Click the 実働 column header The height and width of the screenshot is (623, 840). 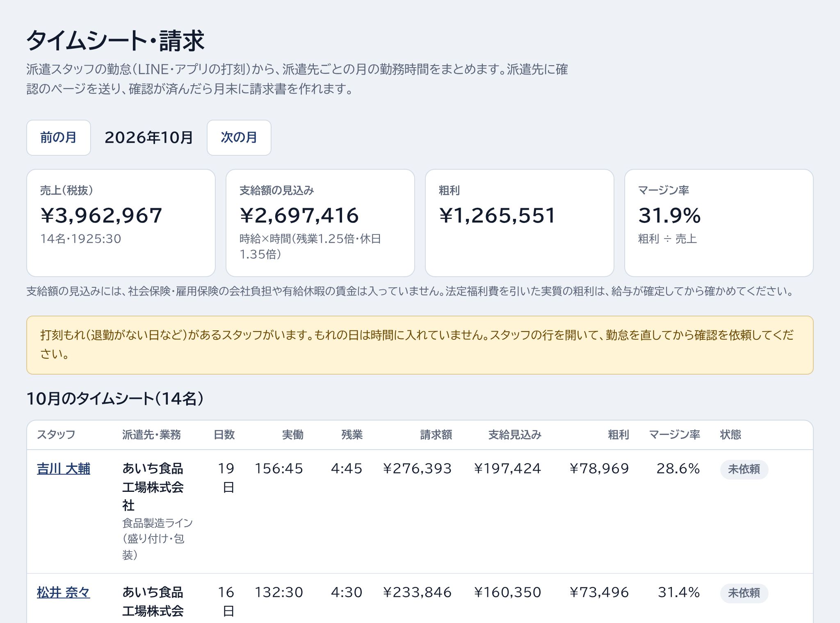pos(293,435)
